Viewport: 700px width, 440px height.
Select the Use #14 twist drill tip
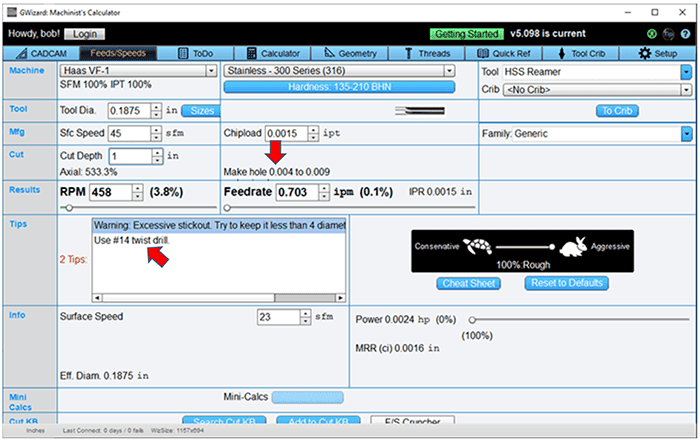132,241
